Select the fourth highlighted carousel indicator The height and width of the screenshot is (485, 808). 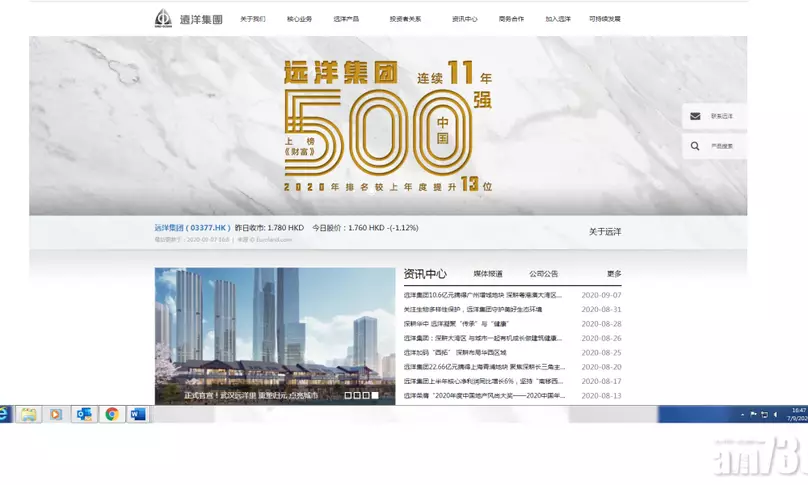(375, 395)
